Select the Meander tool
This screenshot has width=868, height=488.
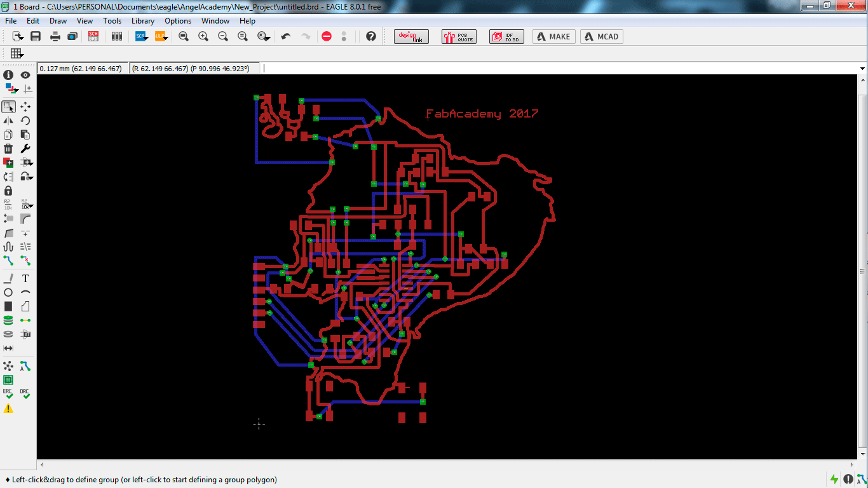[8, 247]
